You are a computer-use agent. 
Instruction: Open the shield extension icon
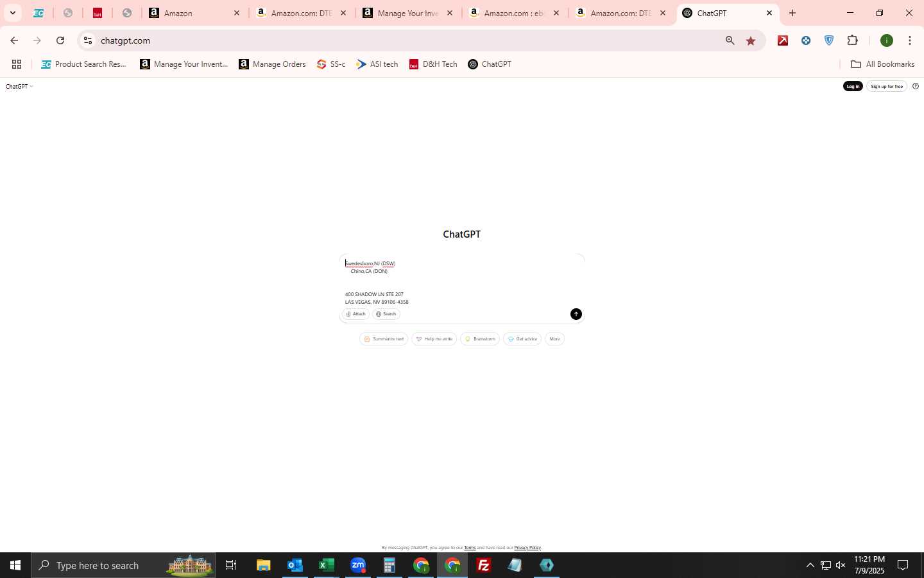tap(829, 40)
